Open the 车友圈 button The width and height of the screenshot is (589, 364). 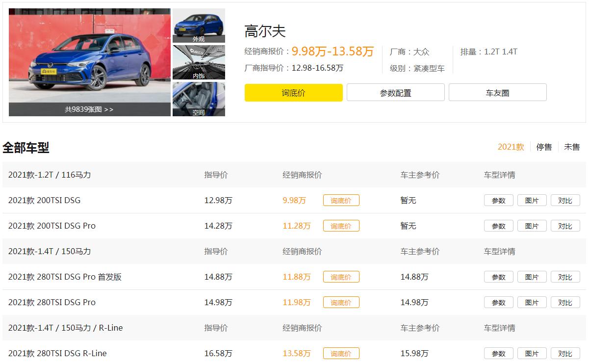[498, 93]
